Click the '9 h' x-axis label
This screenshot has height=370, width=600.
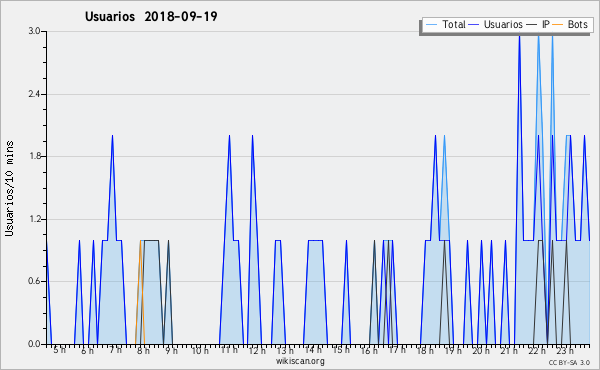pyautogui.click(x=171, y=351)
